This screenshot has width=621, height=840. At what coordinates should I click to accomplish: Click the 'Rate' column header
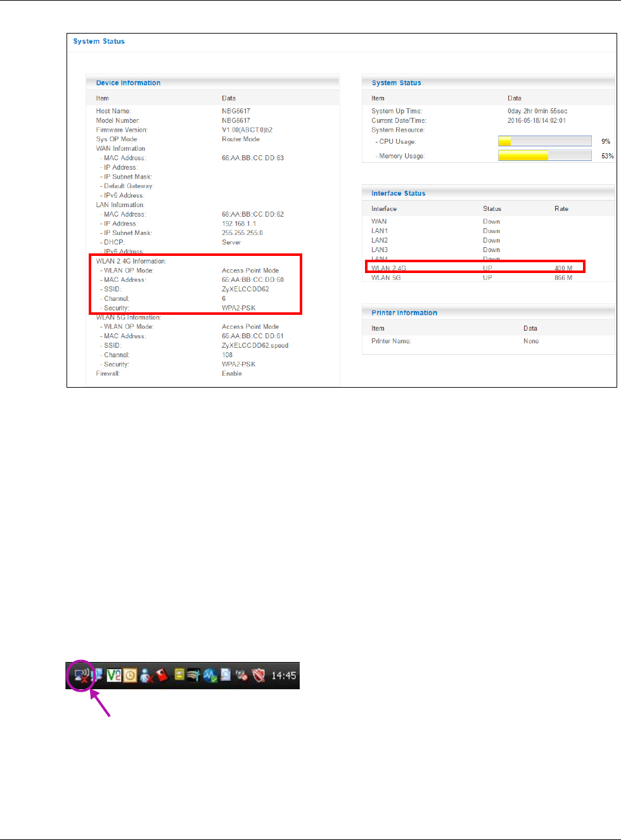561,208
